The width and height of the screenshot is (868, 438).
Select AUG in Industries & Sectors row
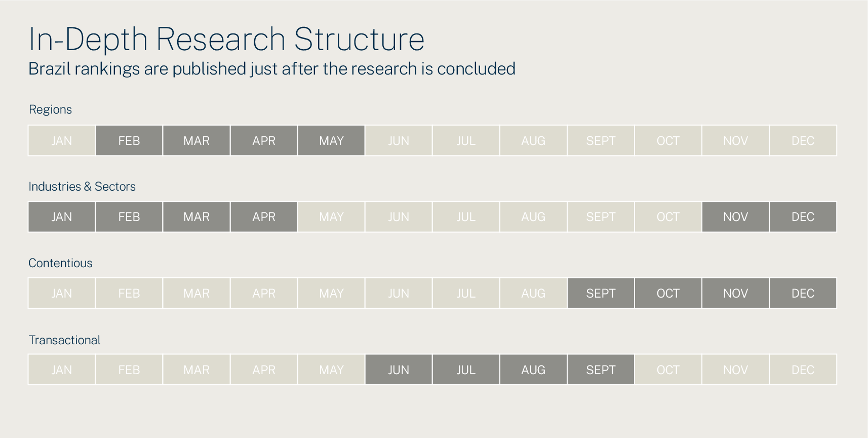(x=533, y=217)
